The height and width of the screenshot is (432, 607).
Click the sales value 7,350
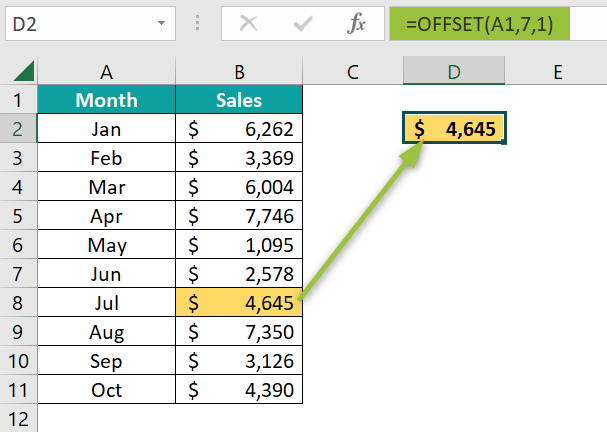tap(239, 332)
